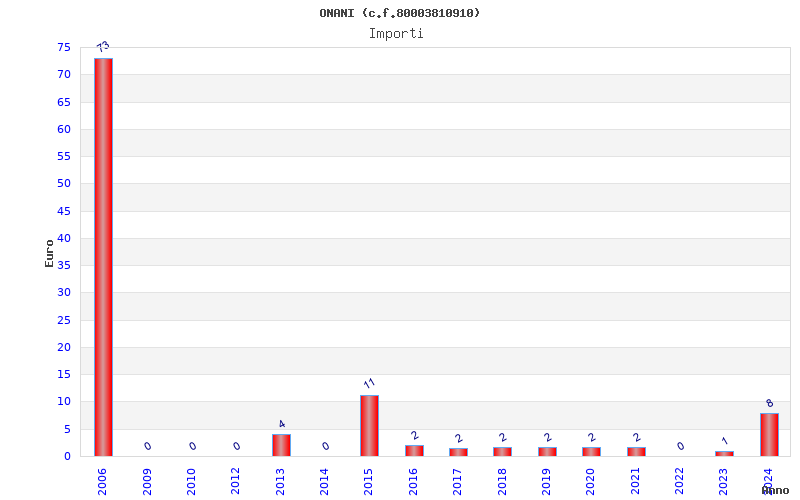
Task: Click the 2023 year label
Action: point(723,482)
